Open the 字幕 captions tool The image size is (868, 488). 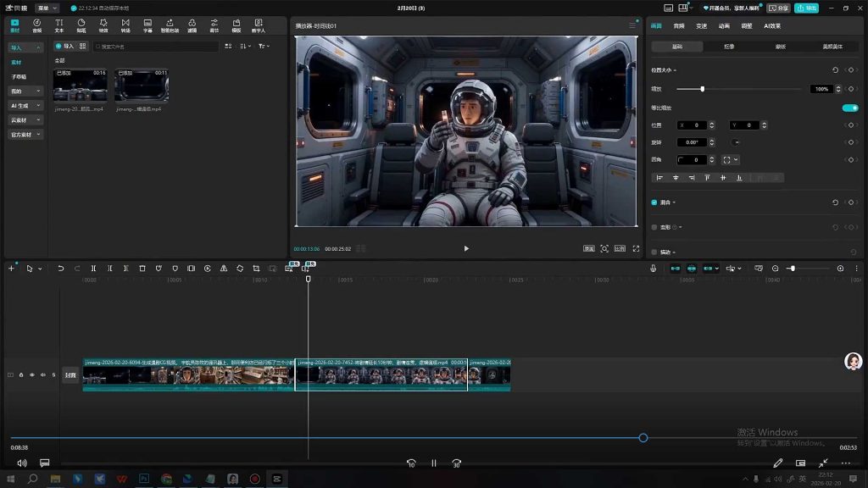147,25
